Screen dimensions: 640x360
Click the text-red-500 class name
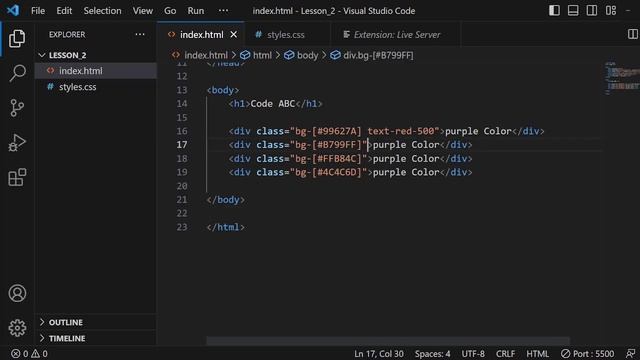pos(401,131)
